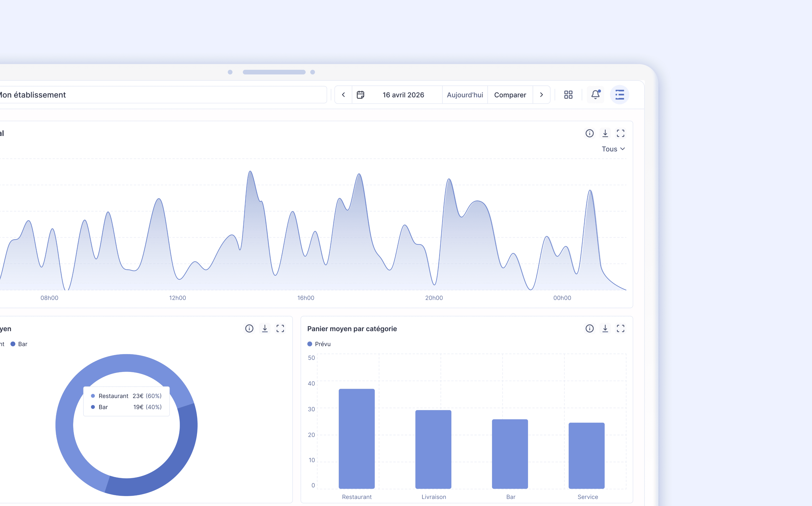Click the calendar date picker icon

coord(360,95)
